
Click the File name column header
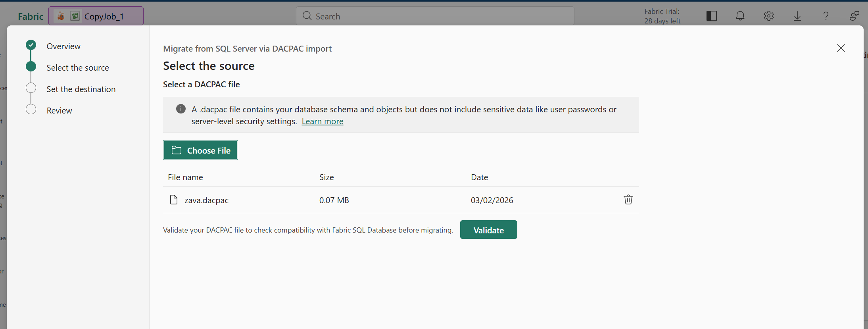(185, 177)
